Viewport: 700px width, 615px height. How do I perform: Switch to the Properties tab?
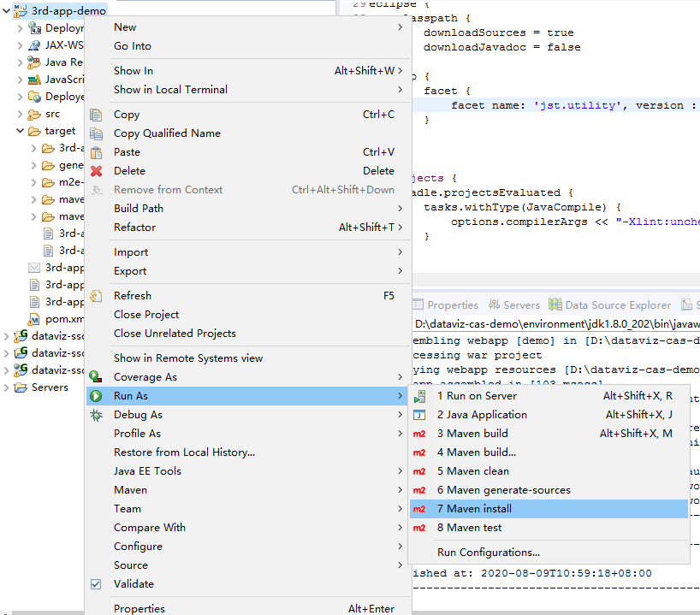(x=446, y=305)
